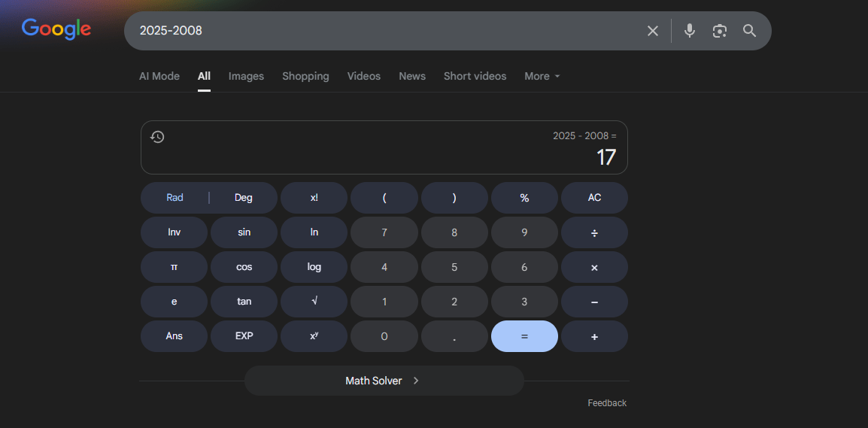The image size is (868, 428).
Task: Open Math Solver
Action: (x=384, y=381)
